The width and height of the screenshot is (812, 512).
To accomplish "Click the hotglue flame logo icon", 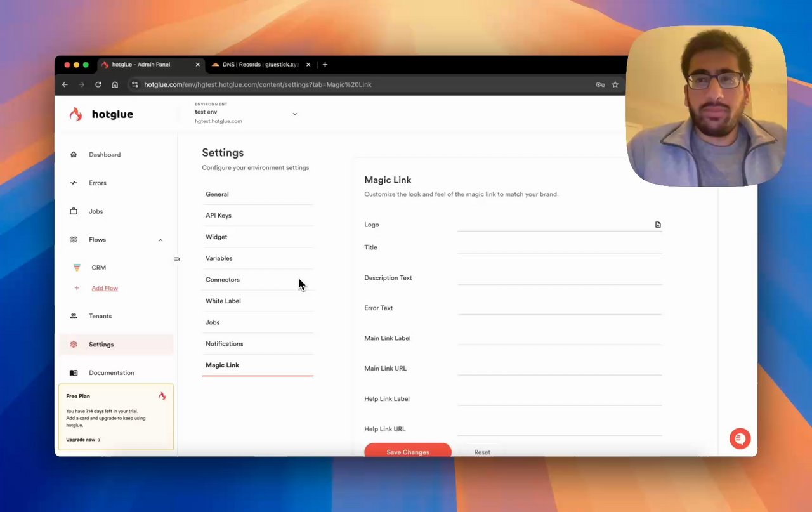I will tap(76, 114).
